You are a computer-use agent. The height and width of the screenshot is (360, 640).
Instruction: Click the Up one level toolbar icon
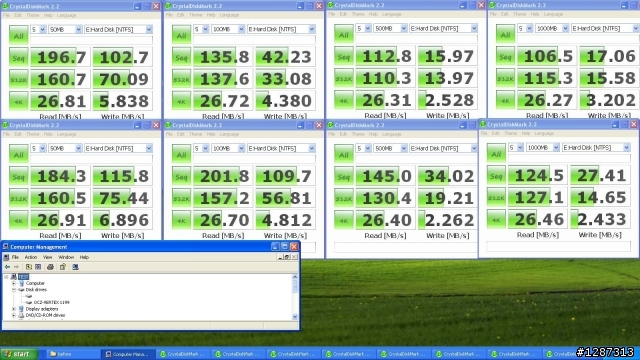click(29, 267)
